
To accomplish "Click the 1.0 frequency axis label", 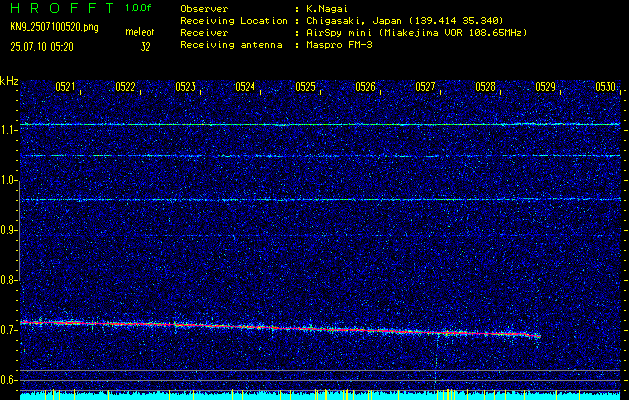I will pyautogui.click(x=8, y=181).
